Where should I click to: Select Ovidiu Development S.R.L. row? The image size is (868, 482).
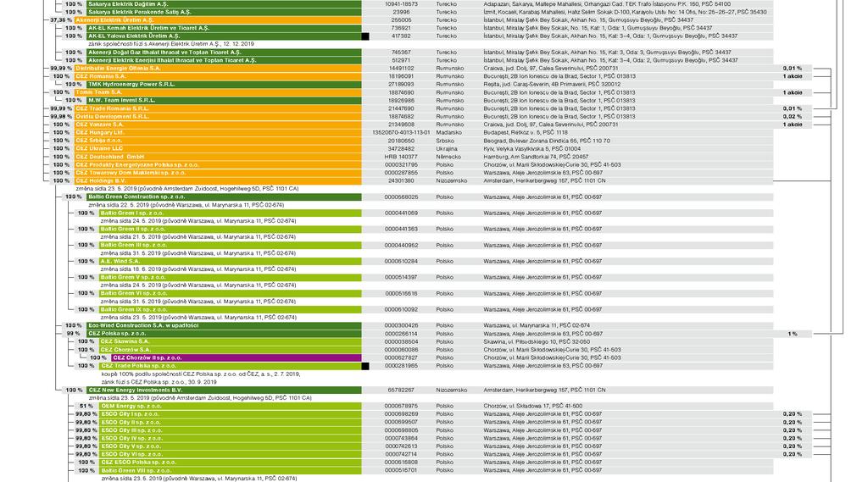[x=218, y=116]
